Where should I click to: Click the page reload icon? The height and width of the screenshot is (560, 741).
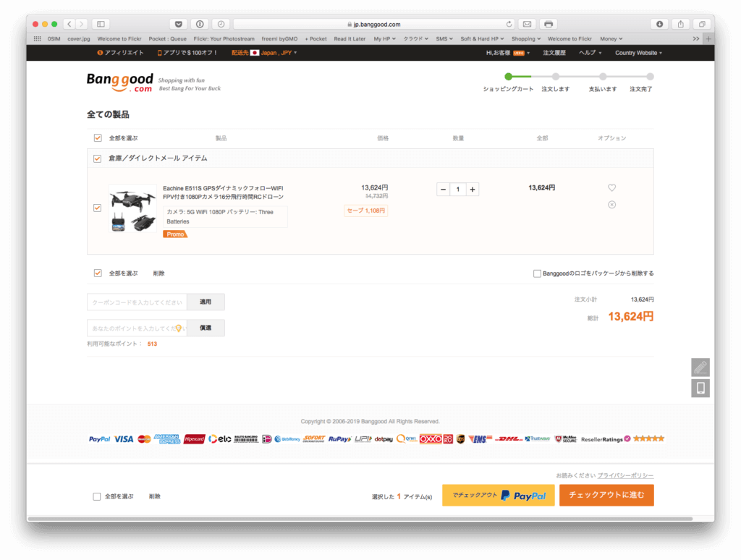pos(509,24)
